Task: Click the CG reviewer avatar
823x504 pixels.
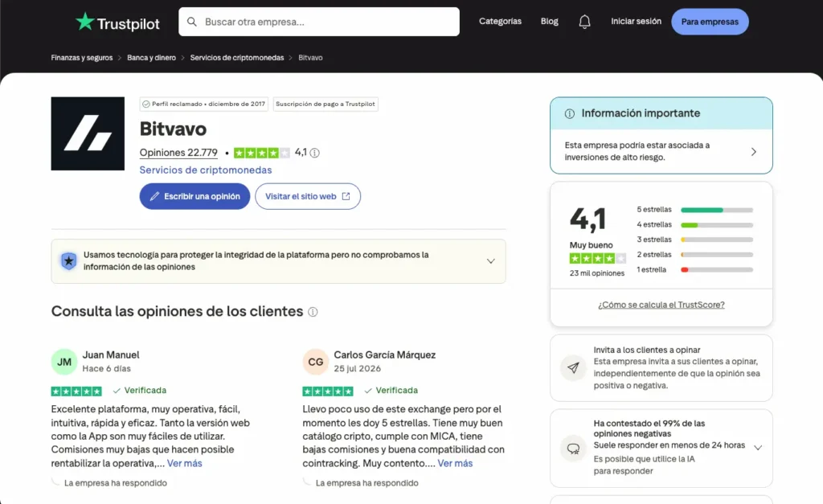Action: (x=315, y=362)
